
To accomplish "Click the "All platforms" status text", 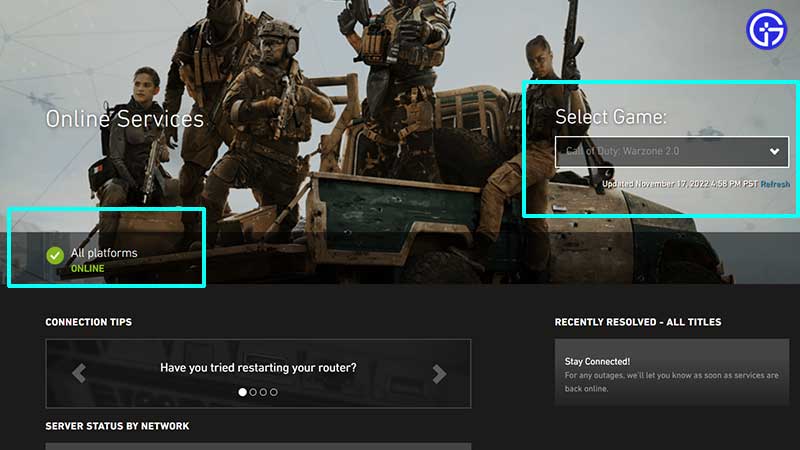I will tap(104, 253).
